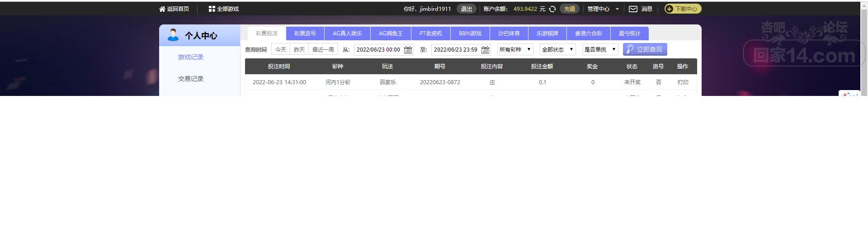The height and width of the screenshot is (248, 868).
Task: Switch to the BBIN游戏 tab
Action: (x=470, y=33)
